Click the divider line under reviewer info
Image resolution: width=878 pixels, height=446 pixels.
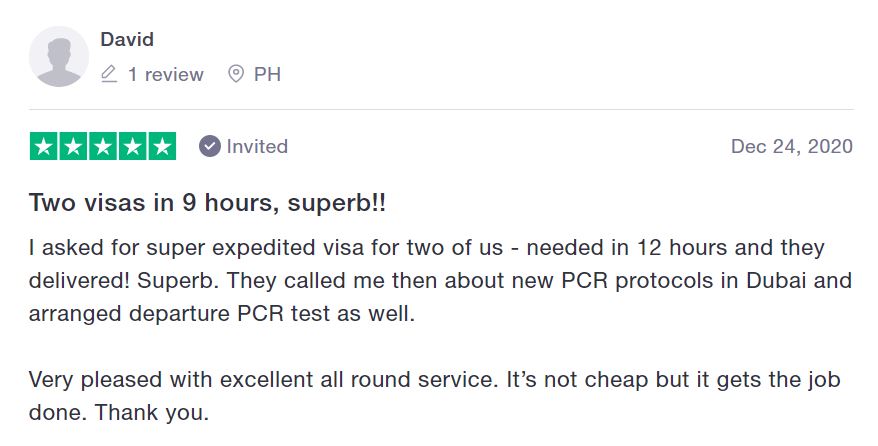441,109
